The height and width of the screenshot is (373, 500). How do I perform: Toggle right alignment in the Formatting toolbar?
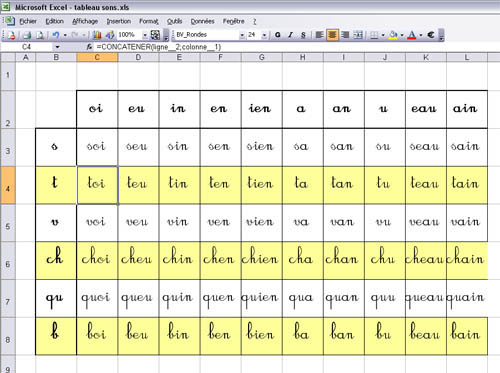(345, 35)
